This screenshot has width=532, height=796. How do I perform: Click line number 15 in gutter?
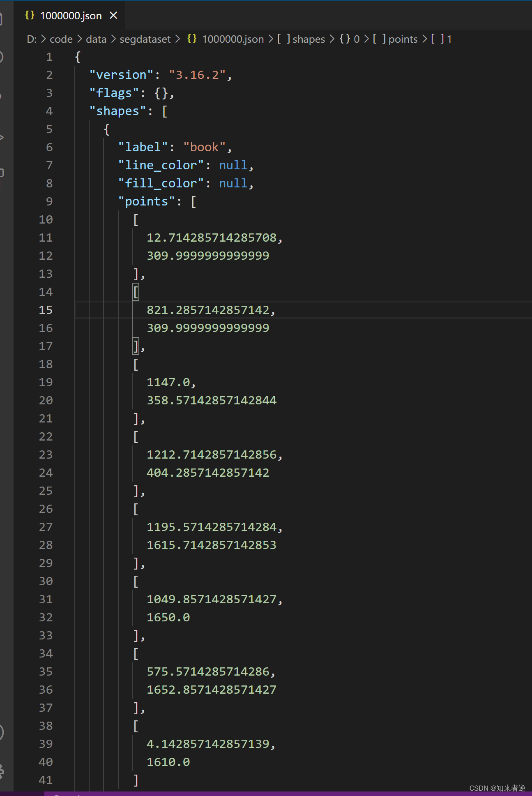point(46,310)
